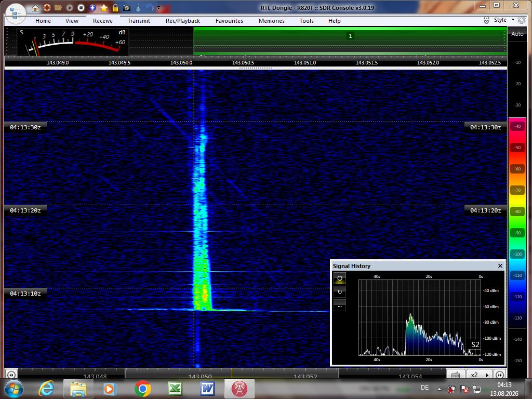Click the Home icon in the quick access toolbar
This screenshot has height=399, width=532.
pos(35,8)
